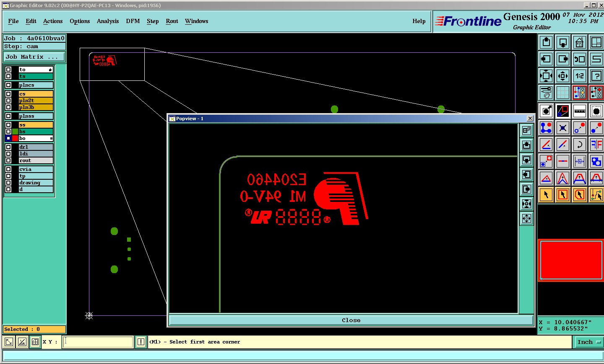Click the rotate arc arrow icon
604x364 pixels.
point(580,145)
